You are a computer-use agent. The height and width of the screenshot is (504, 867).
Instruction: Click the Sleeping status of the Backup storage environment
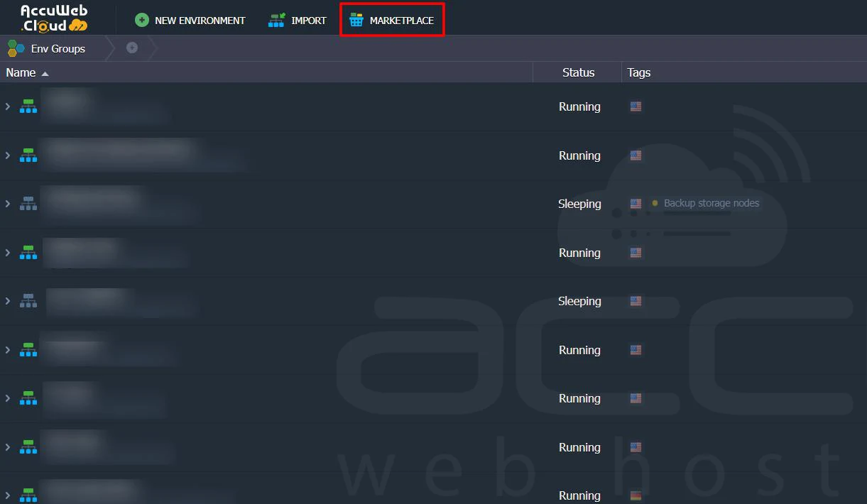pos(579,204)
